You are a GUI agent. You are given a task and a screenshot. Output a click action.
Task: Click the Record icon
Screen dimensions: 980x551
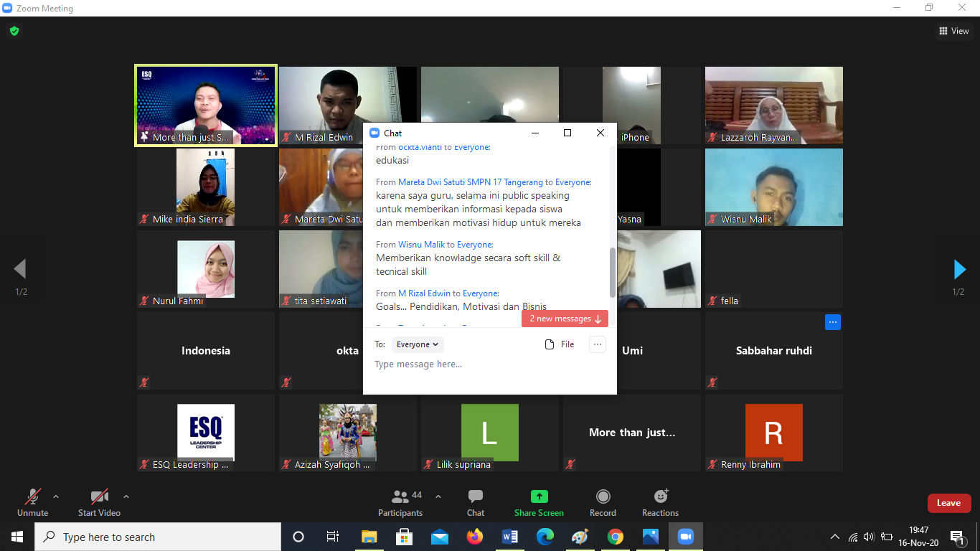(x=603, y=496)
